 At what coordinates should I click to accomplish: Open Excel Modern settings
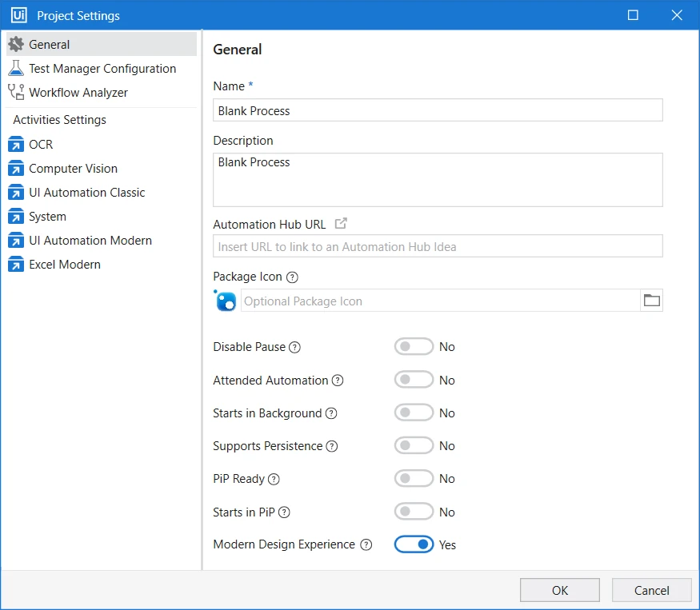click(102, 264)
